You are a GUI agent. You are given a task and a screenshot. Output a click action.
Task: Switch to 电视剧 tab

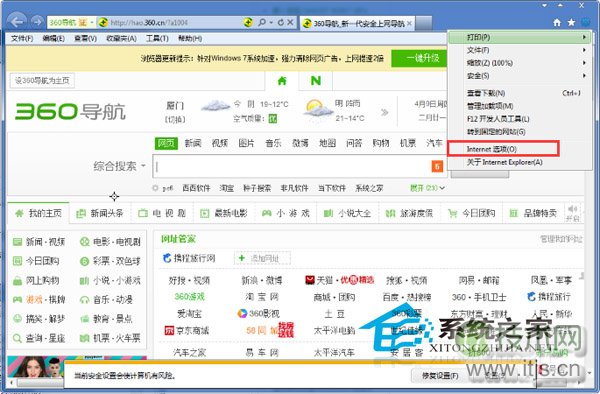pyautogui.click(x=162, y=213)
